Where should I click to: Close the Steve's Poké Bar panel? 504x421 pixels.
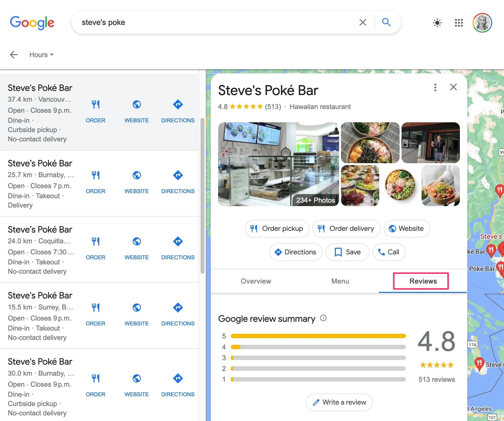coord(453,87)
